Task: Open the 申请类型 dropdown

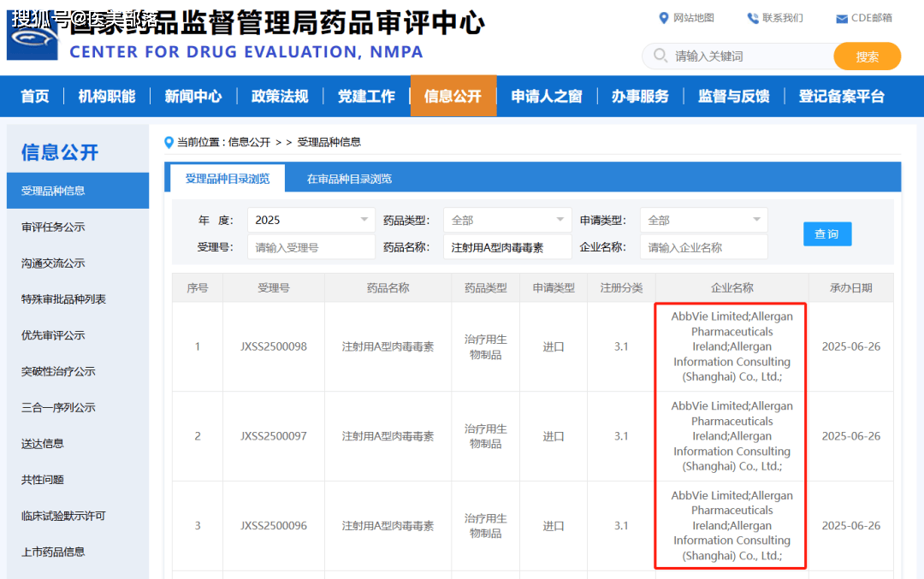Action: pyautogui.click(x=703, y=221)
